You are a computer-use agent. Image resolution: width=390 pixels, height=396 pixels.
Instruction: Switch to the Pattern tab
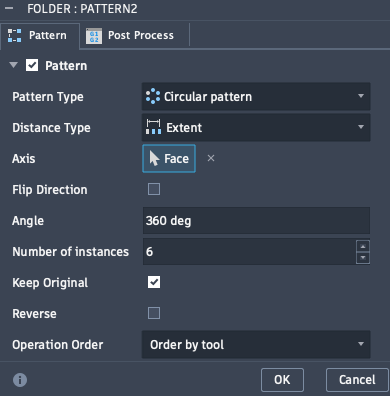click(40, 36)
